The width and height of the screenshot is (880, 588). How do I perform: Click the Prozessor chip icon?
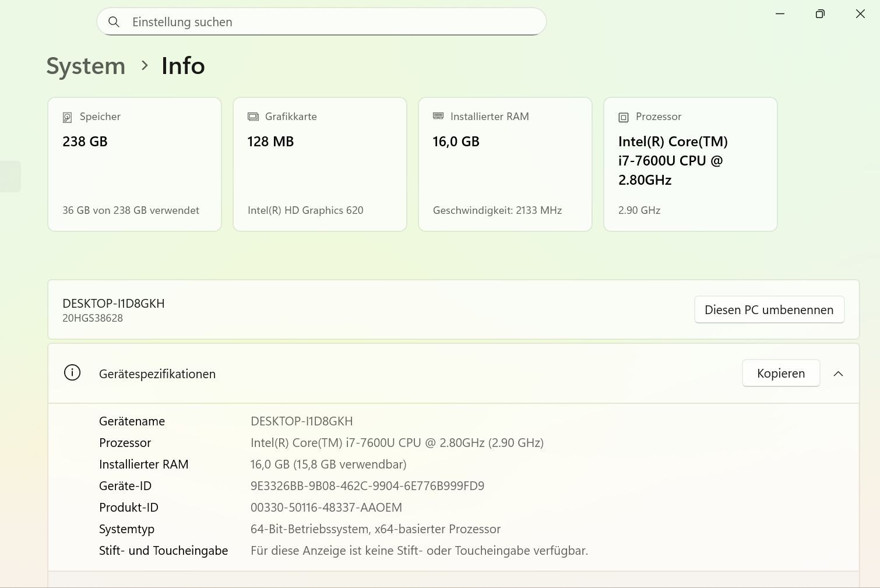[x=624, y=117]
